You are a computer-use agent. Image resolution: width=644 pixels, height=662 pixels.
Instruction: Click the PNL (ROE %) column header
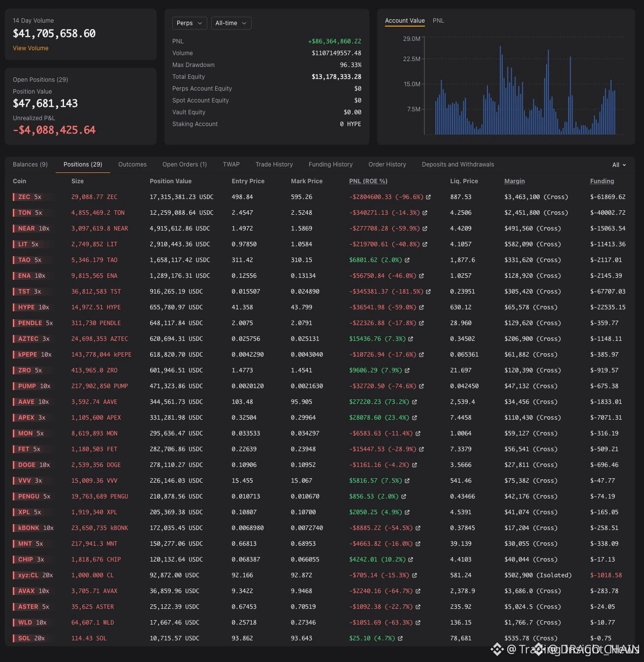pos(368,181)
